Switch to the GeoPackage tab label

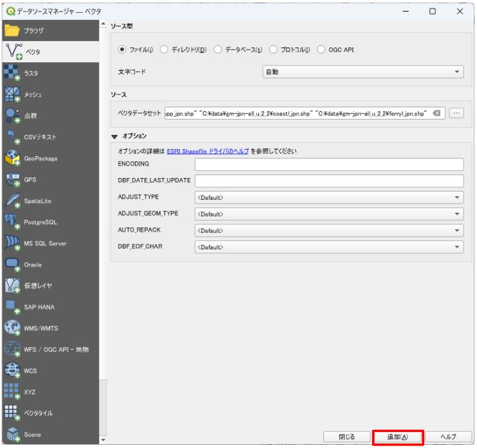point(40,159)
